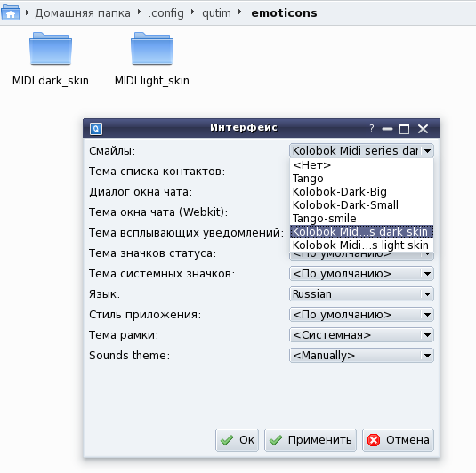Click the home folder icon in breadcrumb
The height and width of the screenshot is (473, 476).
[11, 13]
